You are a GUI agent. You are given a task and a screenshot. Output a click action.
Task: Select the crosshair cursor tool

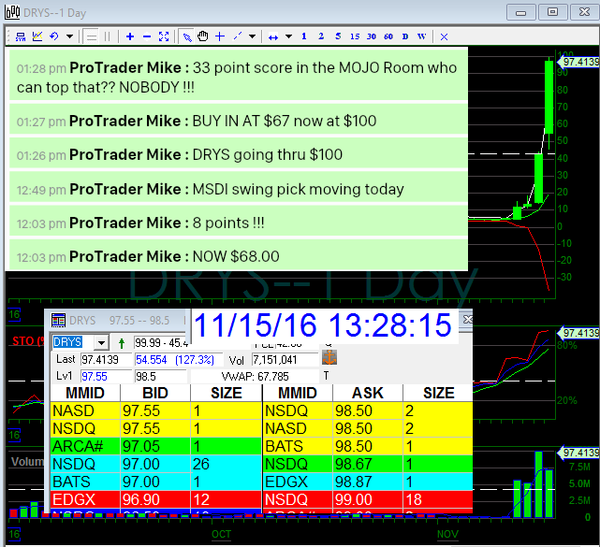click(x=219, y=36)
